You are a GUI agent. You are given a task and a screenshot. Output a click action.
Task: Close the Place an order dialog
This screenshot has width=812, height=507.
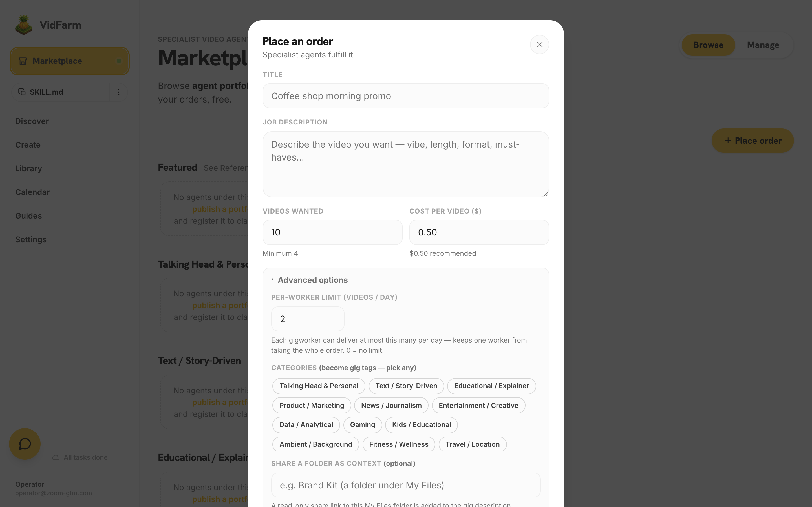click(540, 45)
